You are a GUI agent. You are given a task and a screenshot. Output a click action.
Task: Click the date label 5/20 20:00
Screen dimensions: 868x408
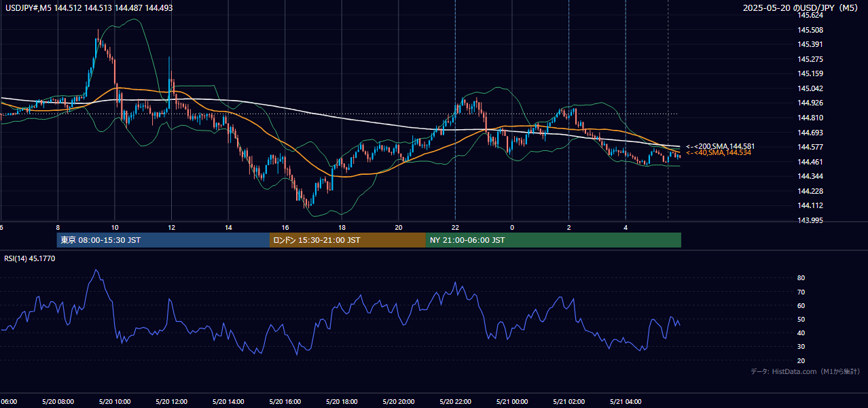tap(399, 401)
